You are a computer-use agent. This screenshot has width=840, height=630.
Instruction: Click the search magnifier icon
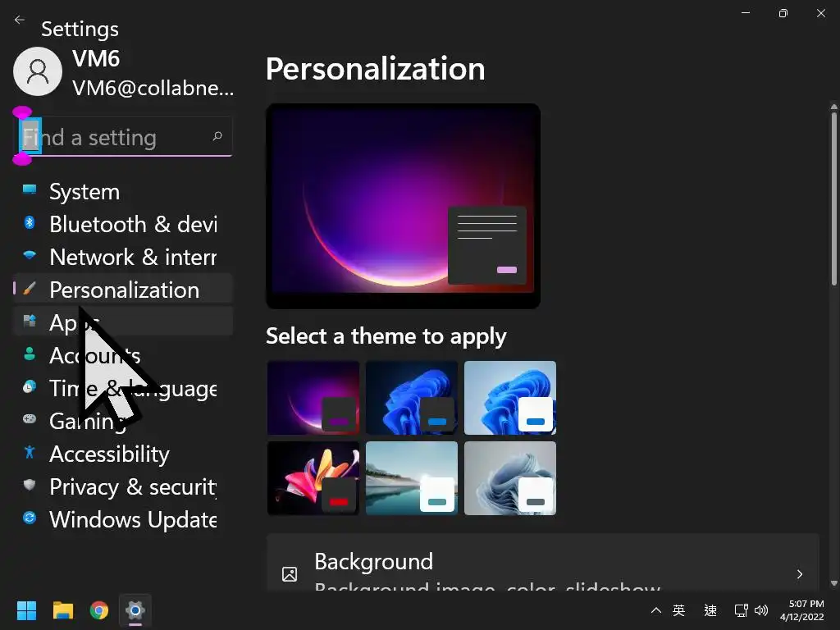(217, 136)
